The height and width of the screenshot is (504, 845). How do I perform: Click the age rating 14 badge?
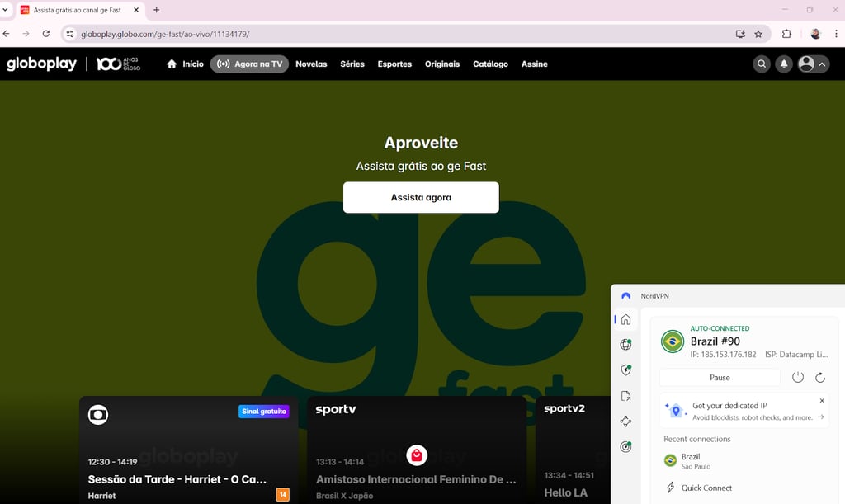[282, 494]
